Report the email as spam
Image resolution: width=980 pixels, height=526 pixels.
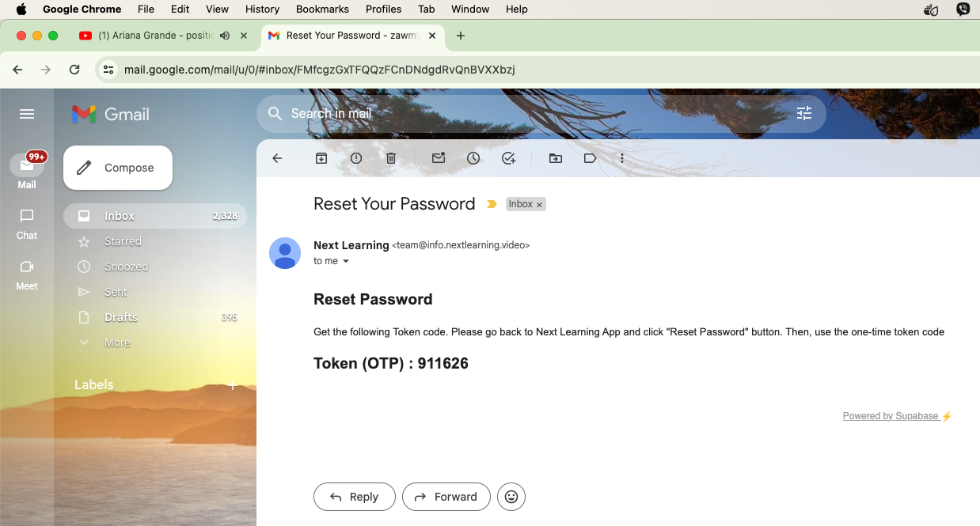coord(356,158)
